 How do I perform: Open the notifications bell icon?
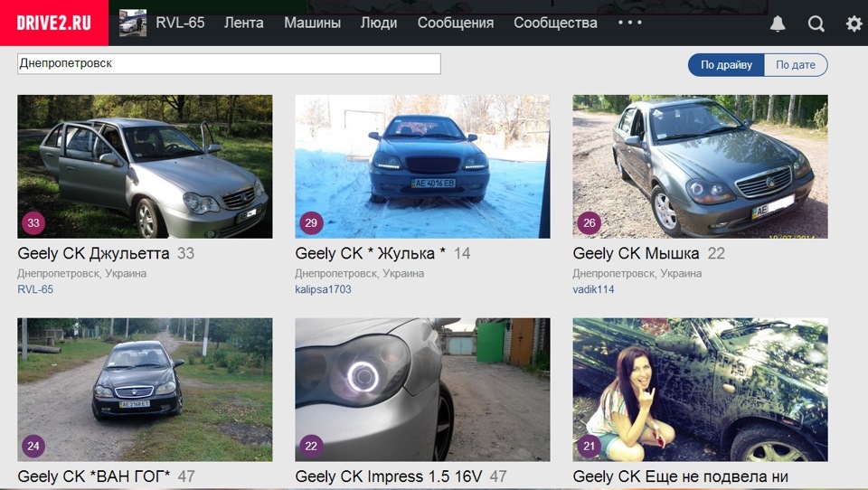click(778, 24)
